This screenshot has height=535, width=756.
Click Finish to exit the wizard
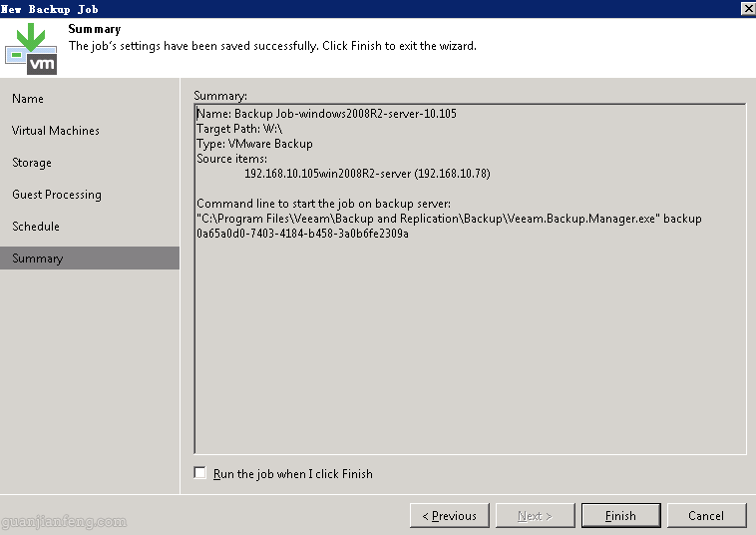(621, 516)
